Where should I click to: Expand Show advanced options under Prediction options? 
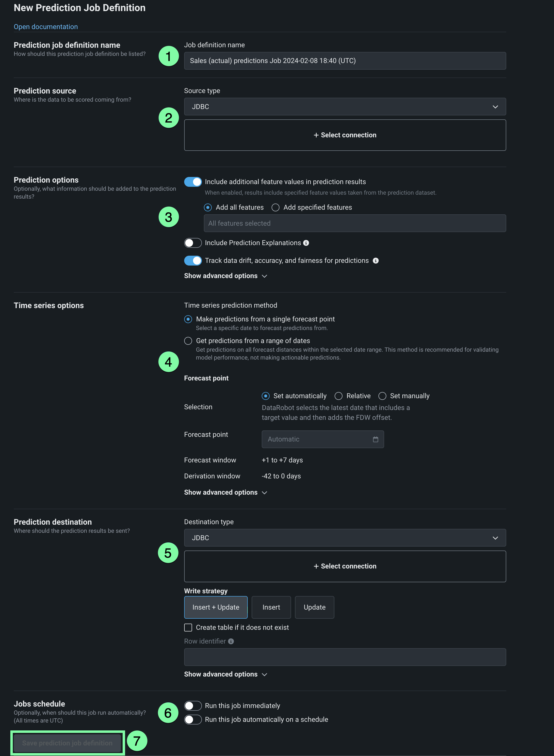pos(225,276)
